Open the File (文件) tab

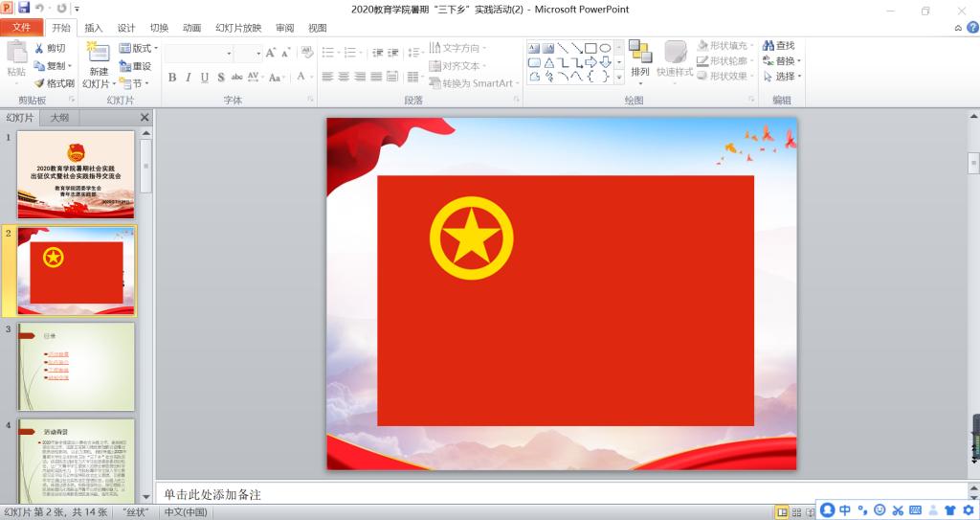(21, 28)
